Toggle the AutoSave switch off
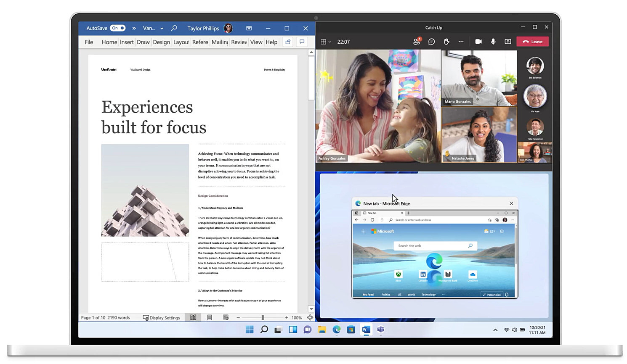This screenshot has width=627, height=364. click(118, 28)
